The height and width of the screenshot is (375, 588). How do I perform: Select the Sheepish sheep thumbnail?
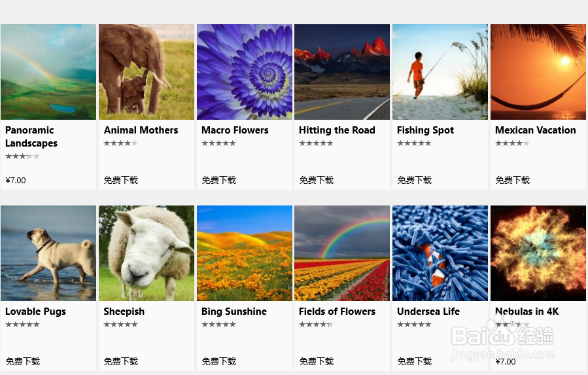[x=147, y=253]
